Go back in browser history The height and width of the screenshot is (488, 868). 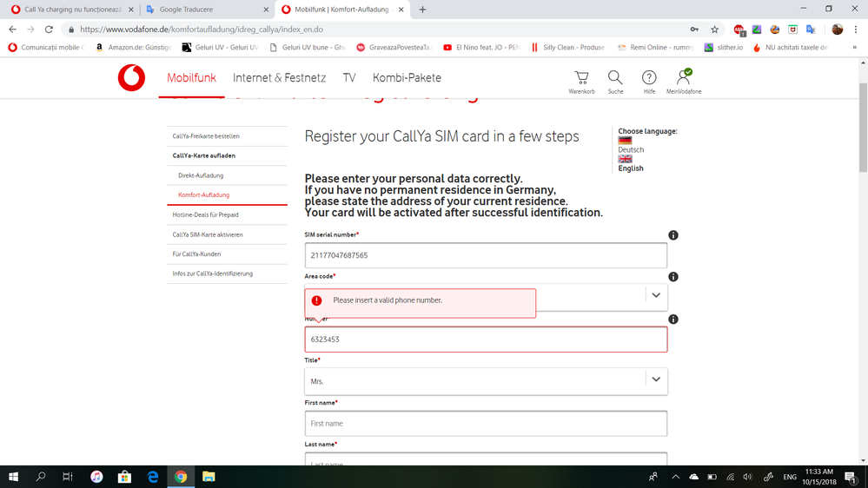click(13, 30)
